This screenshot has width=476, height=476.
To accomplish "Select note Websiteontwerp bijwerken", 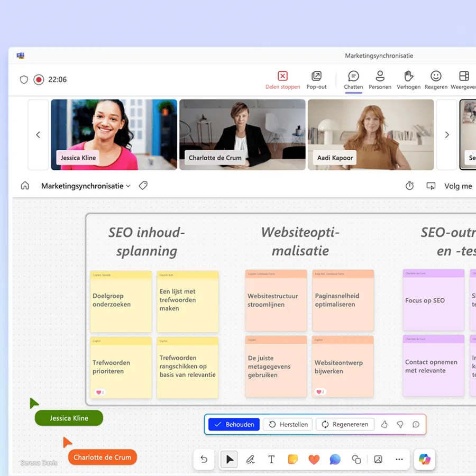I will tap(343, 367).
